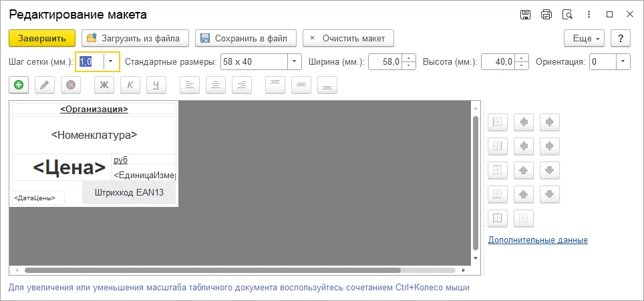Open the Шаг сетки dropdown
The image size is (644, 301).
pos(110,62)
